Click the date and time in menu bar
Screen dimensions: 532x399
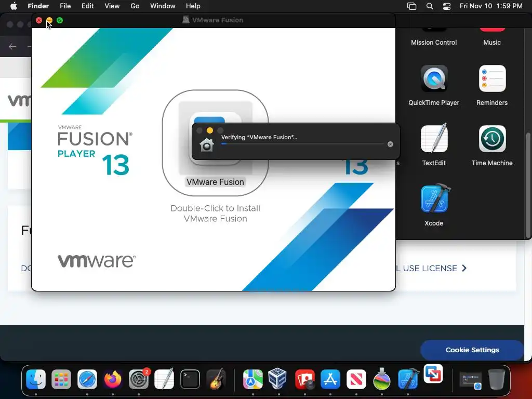coord(491,6)
